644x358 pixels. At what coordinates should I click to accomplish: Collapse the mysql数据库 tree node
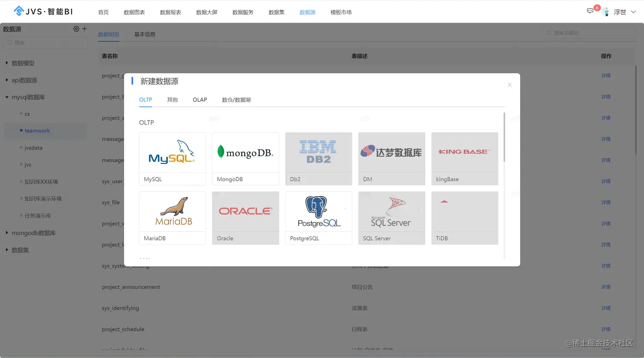pos(7,97)
